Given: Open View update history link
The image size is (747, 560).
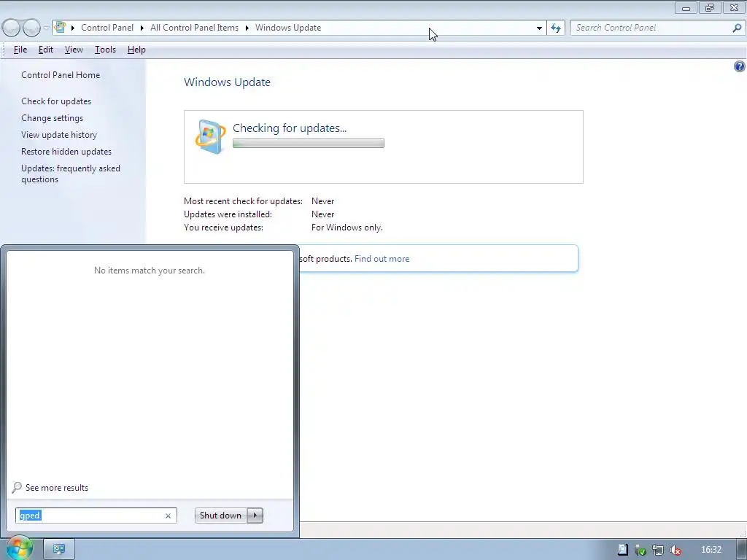Looking at the screenshot, I should tap(59, 135).
